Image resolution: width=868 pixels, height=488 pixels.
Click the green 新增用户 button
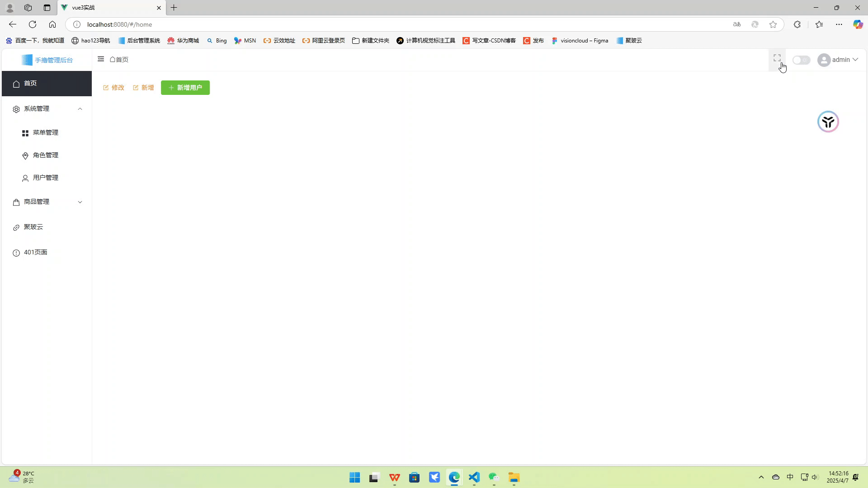[x=185, y=88]
